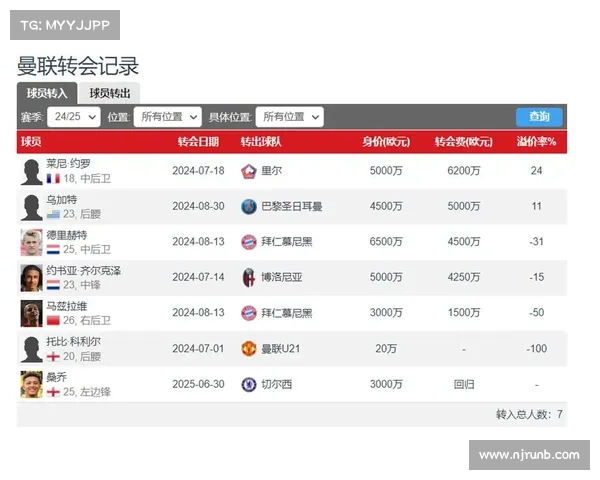Image resolution: width=600 pixels, height=480 pixels.
Task: Open the 赛季 24/25 dropdown
Action: (74, 117)
